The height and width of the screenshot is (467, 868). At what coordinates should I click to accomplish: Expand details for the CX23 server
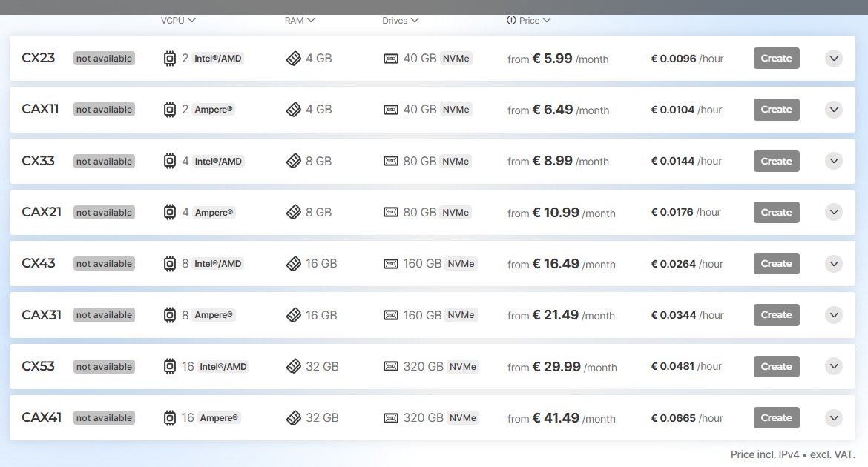click(834, 58)
